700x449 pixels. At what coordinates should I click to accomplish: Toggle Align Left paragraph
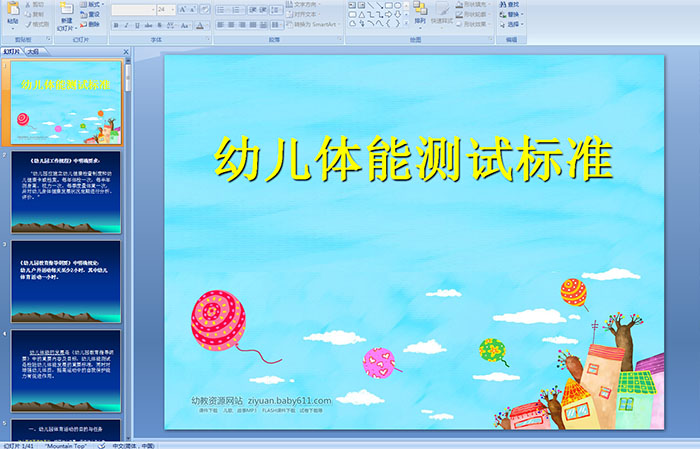click(x=221, y=25)
